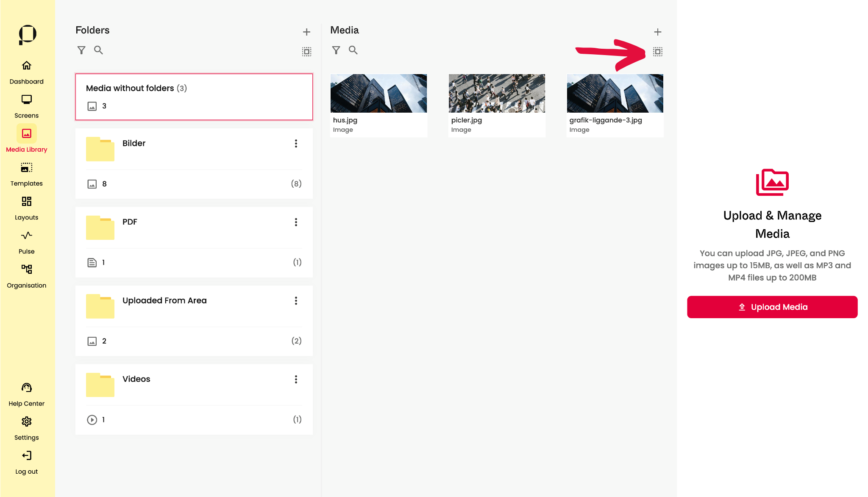
Task: Open options menu for PDF folder
Action: tap(296, 222)
